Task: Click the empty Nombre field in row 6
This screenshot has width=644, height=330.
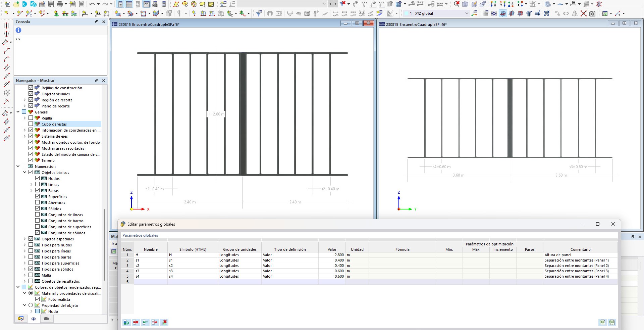Action: [151, 282]
